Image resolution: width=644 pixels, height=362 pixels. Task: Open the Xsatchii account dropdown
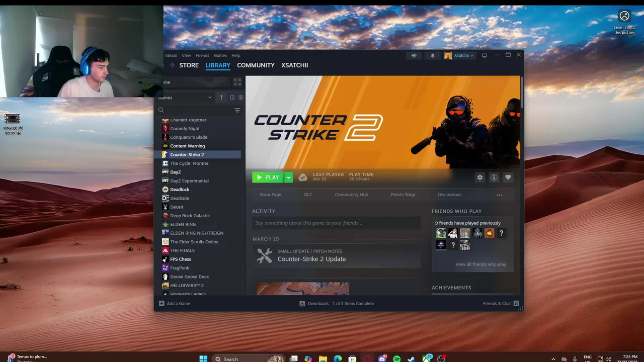click(x=463, y=55)
